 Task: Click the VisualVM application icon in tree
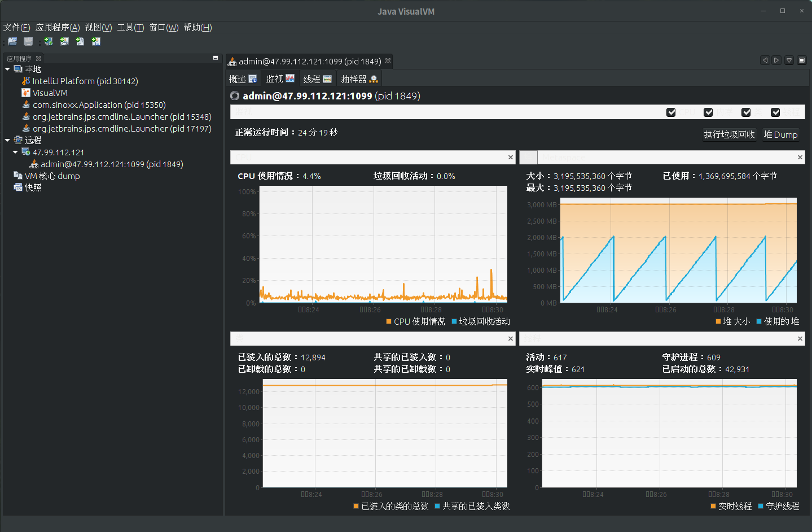coord(26,93)
